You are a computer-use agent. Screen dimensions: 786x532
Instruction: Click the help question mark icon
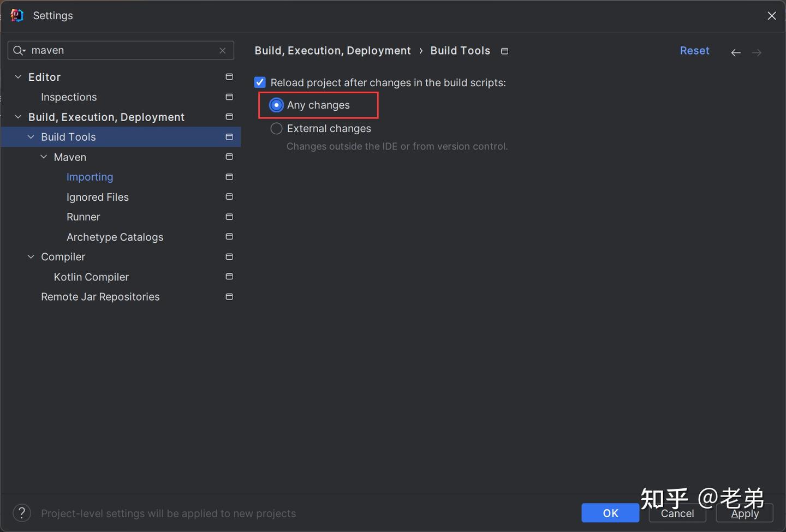22,513
